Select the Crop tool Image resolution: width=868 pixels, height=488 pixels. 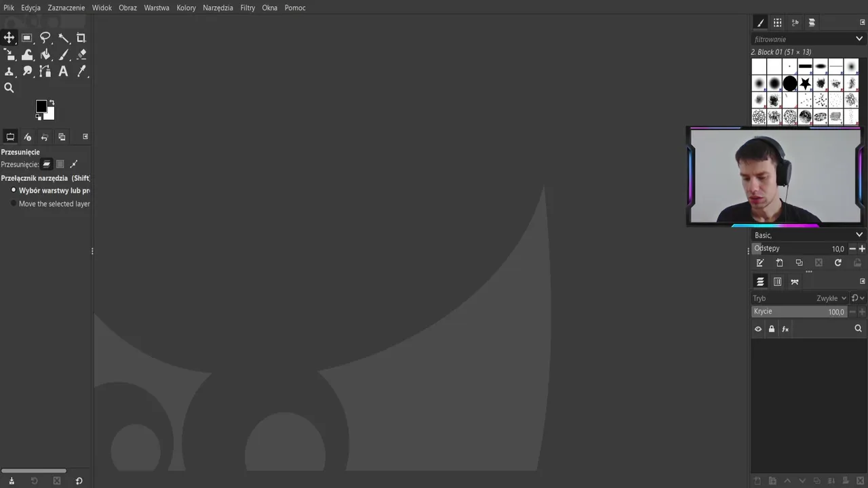tap(81, 38)
